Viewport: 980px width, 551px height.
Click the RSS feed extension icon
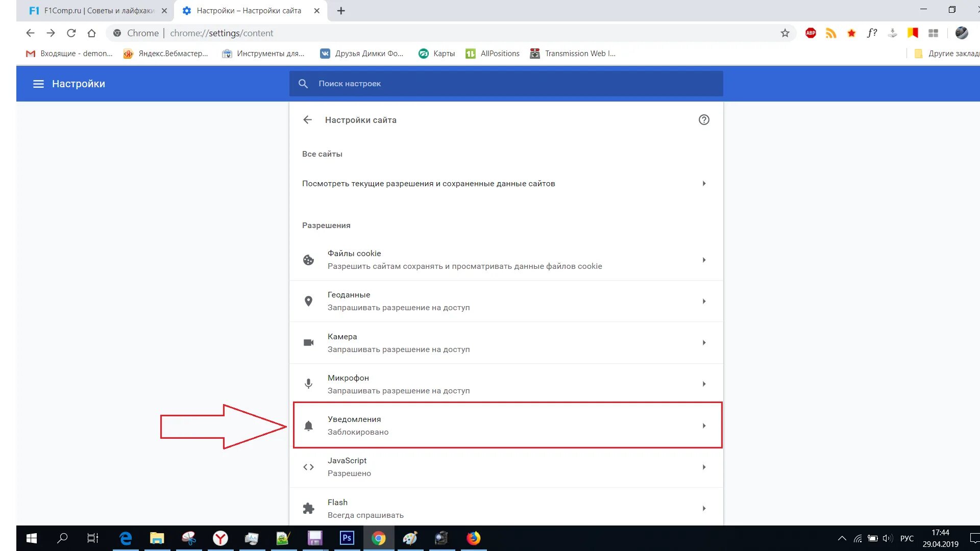[830, 33]
